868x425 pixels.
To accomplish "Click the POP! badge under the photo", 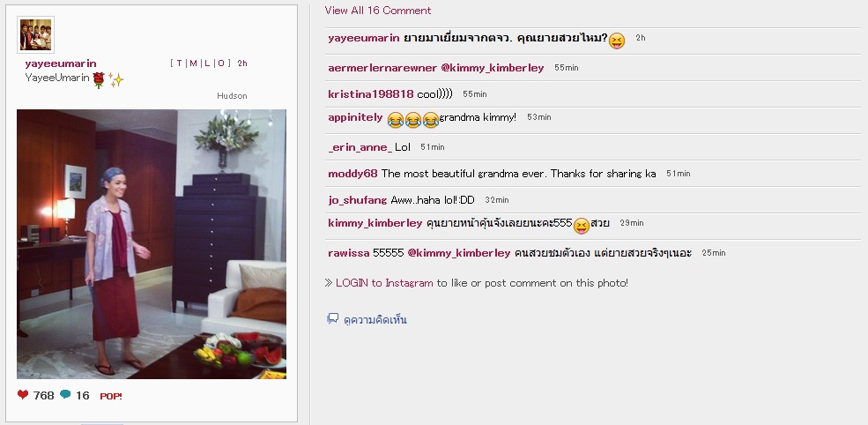I will coord(111,396).
